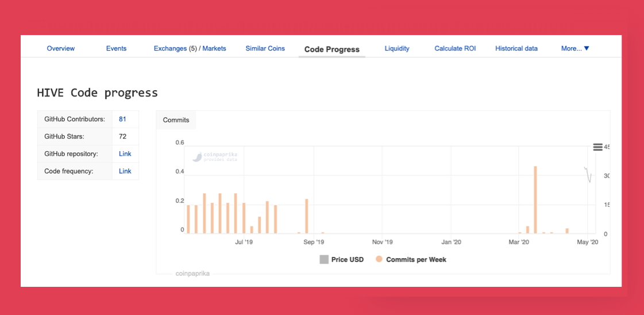Screen dimensions: 644x315
Task: Toggle Price USD legend series
Action: 342,260
